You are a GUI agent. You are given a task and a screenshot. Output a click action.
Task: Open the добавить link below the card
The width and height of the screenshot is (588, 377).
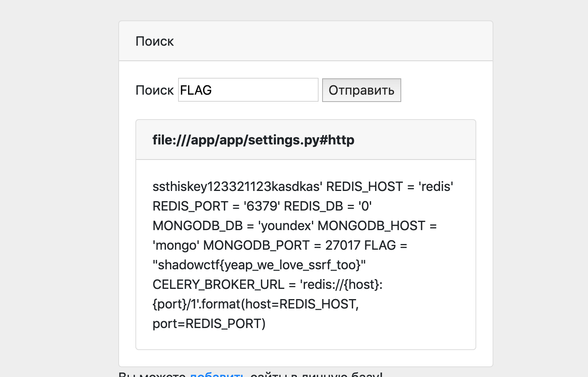coord(217,373)
